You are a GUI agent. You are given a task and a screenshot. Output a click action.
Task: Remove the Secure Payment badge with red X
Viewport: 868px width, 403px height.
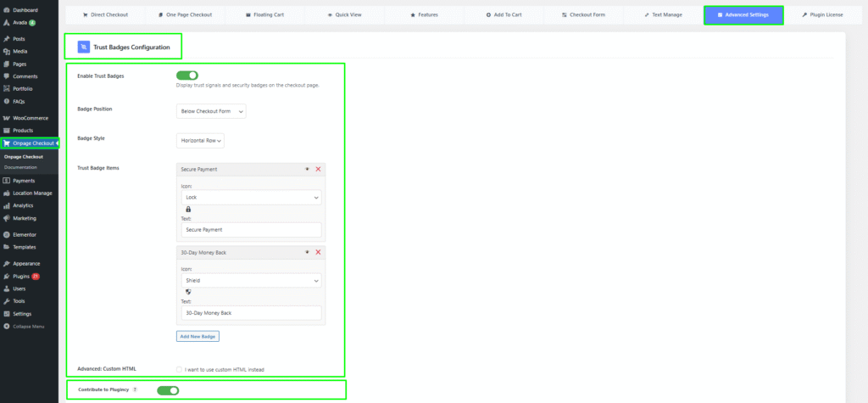(x=318, y=170)
